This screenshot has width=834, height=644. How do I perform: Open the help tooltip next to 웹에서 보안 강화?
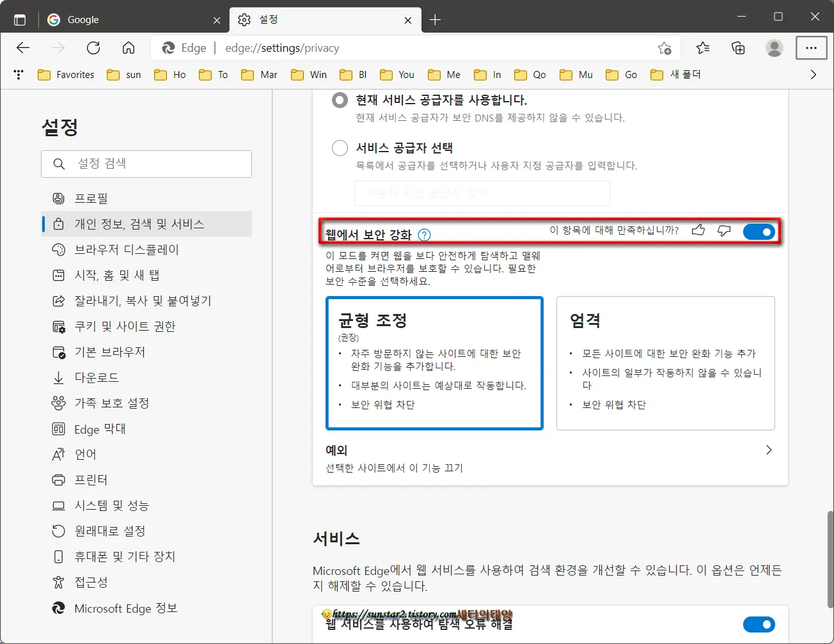[x=423, y=235]
